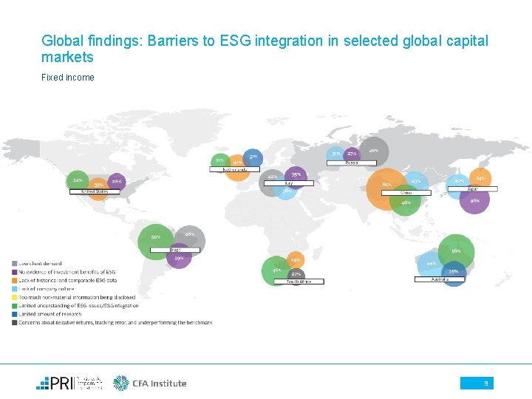Screen dimensions: 532x399
Task: Select the dark blue 37% Netherlands bubble
Action: pyautogui.click(x=253, y=158)
